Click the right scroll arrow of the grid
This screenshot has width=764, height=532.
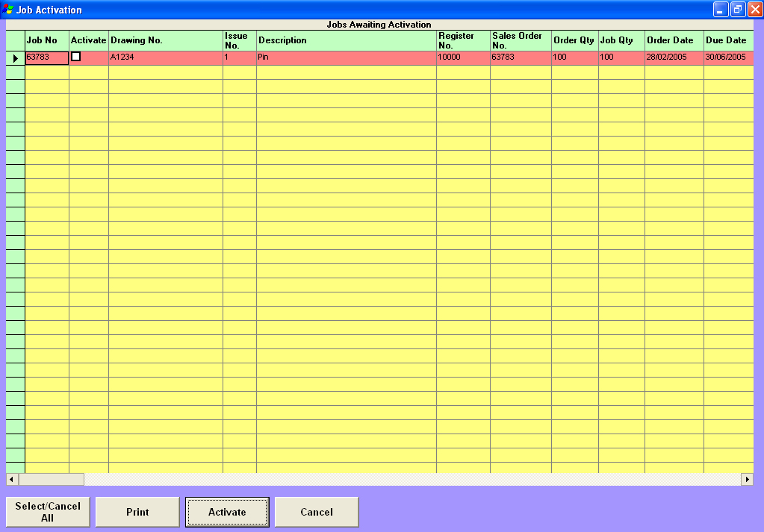tap(747, 480)
